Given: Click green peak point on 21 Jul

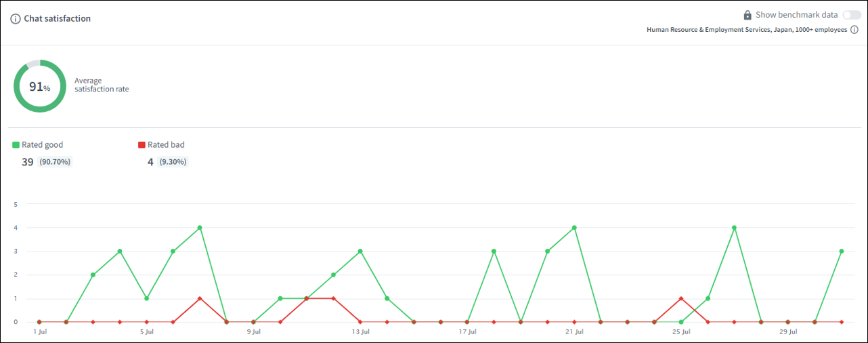Looking at the screenshot, I should coord(574,228).
